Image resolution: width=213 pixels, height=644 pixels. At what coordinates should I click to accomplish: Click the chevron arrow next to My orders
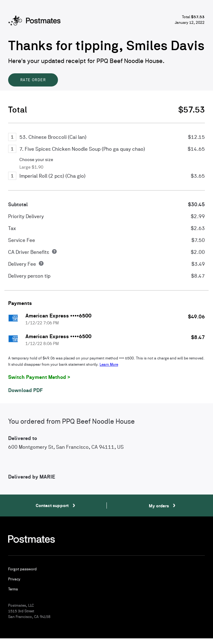174,505
